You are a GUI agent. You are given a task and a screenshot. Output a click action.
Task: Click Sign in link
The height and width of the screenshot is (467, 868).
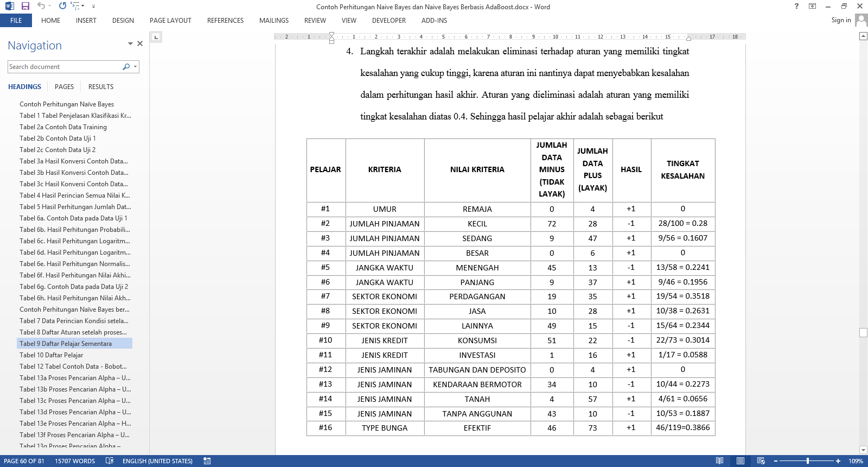[x=841, y=20]
